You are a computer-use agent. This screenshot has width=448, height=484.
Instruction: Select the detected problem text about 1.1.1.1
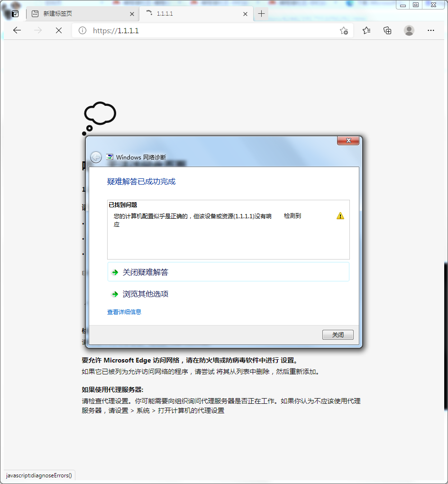pyautogui.click(x=192, y=220)
